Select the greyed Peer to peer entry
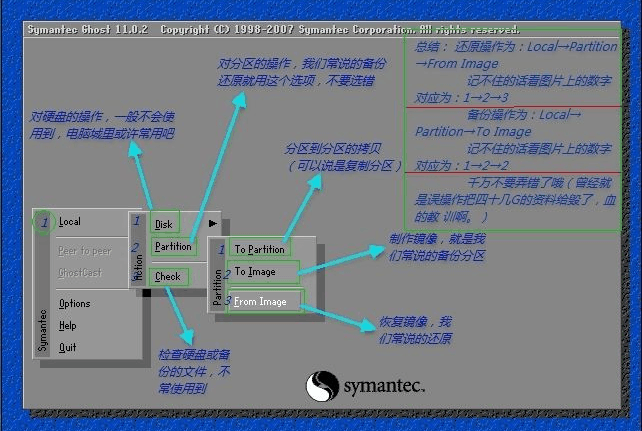 (84, 251)
